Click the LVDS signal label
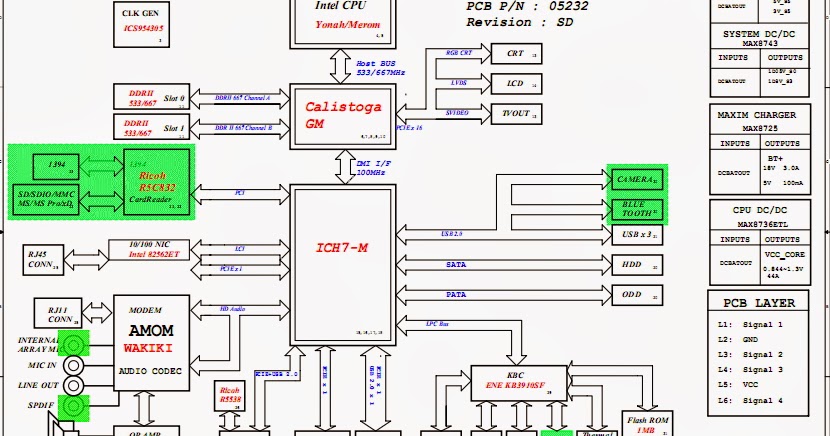This screenshot has height=436, width=830. tap(458, 83)
